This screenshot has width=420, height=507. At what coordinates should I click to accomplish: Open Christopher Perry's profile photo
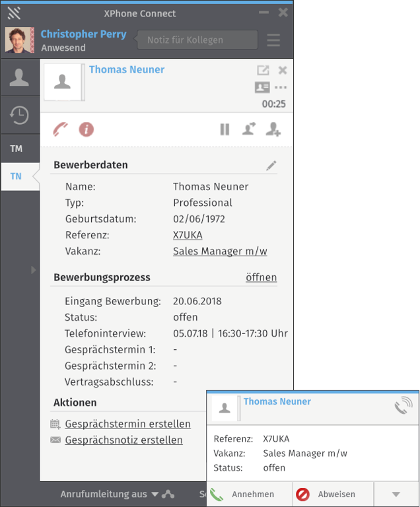pos(20,40)
